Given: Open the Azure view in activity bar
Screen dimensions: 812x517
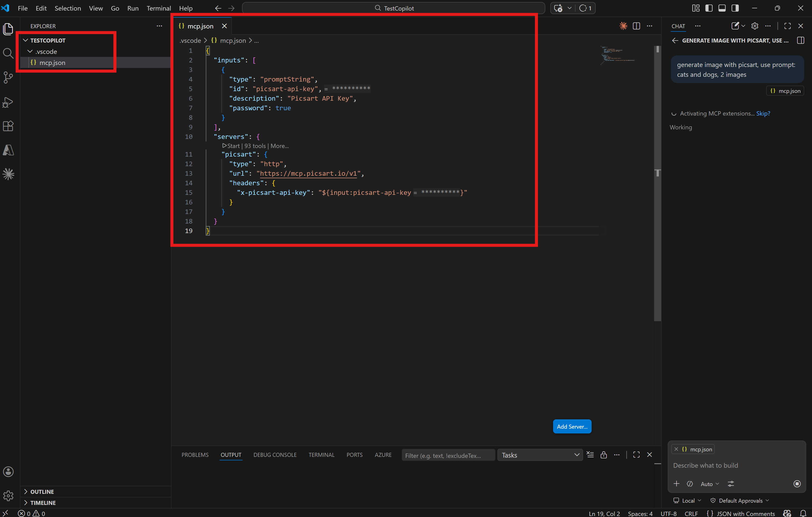Looking at the screenshot, I should pos(8,150).
